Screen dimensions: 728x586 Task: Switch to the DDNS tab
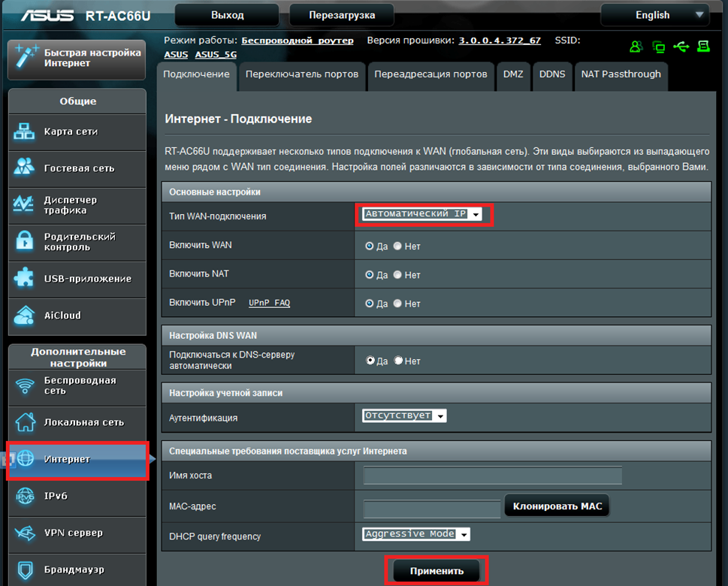point(552,75)
